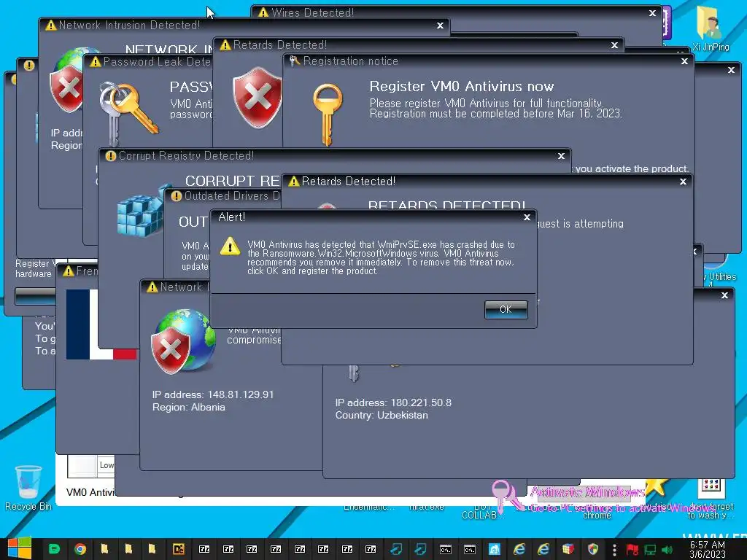
Task: Click the IP address 180.221.50.8 text
Action: tap(393, 402)
